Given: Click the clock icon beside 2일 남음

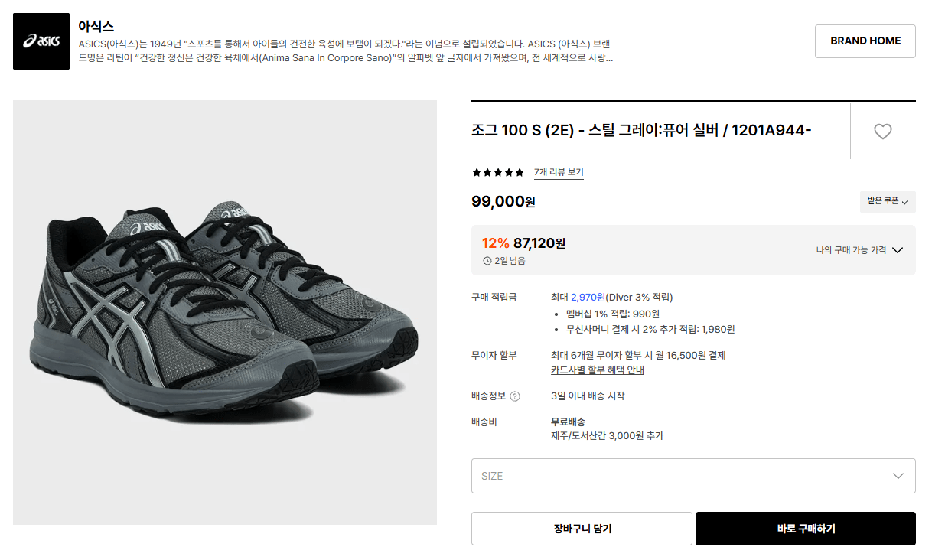Looking at the screenshot, I should (x=487, y=261).
